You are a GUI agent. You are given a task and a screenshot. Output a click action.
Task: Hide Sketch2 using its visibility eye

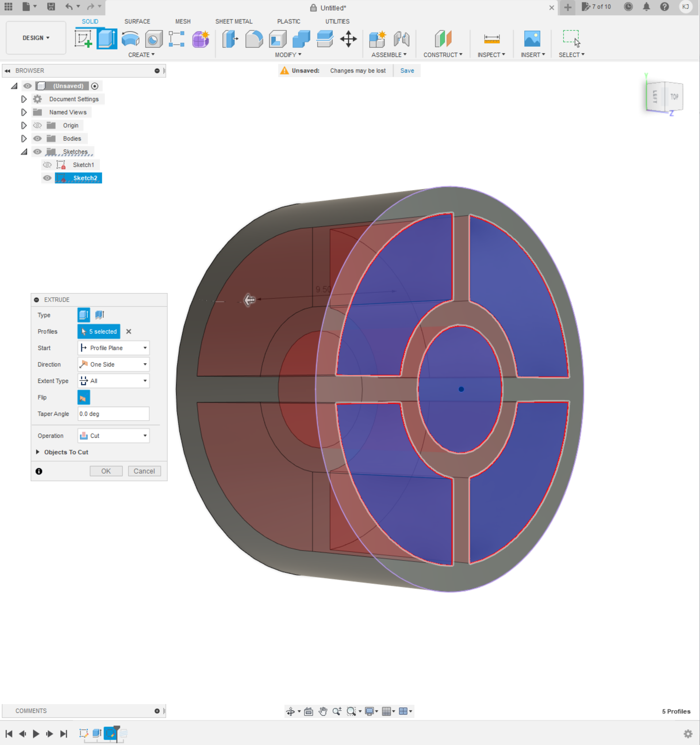point(47,178)
